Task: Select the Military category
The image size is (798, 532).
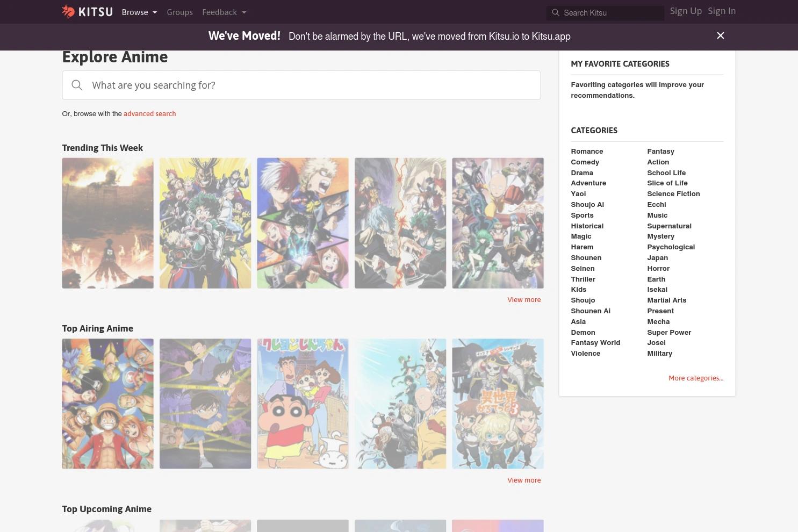Action: click(x=659, y=353)
